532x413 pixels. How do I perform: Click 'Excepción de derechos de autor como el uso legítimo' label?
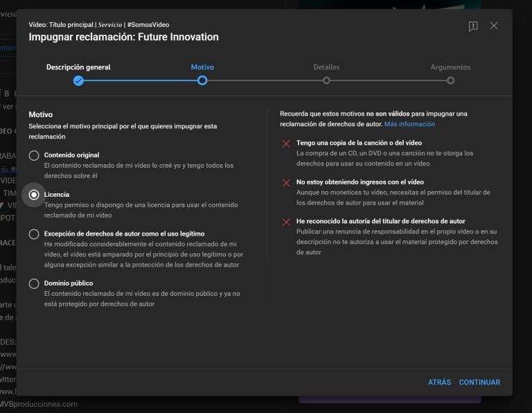tap(124, 234)
